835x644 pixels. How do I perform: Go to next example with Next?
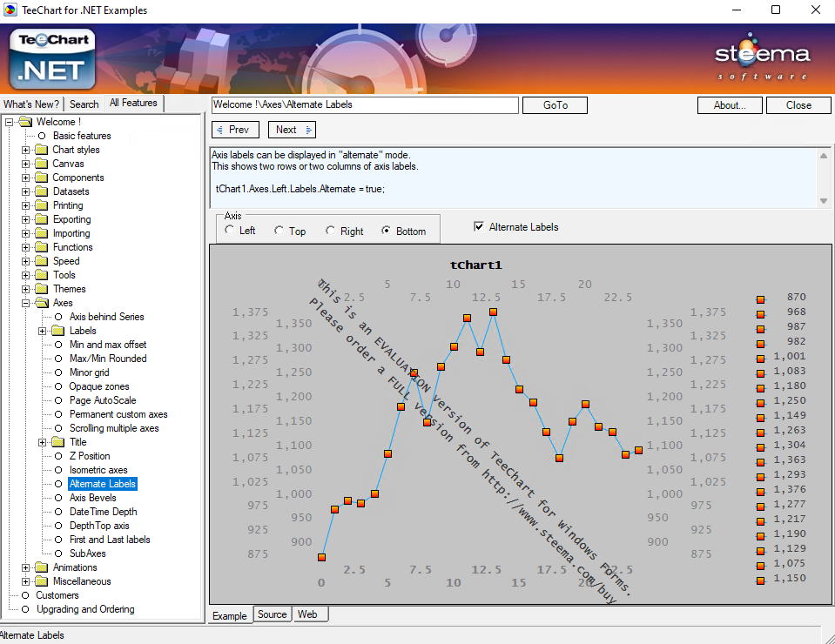(x=292, y=130)
